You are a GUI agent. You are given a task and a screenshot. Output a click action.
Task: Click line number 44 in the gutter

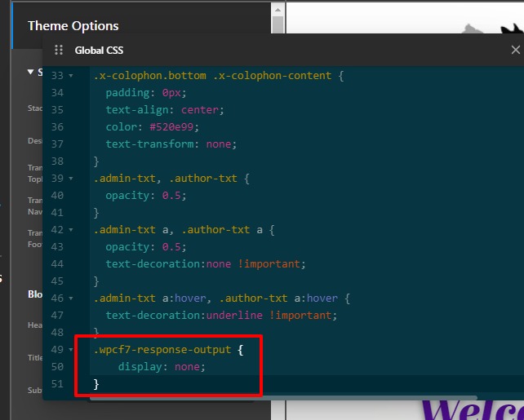pos(56,264)
